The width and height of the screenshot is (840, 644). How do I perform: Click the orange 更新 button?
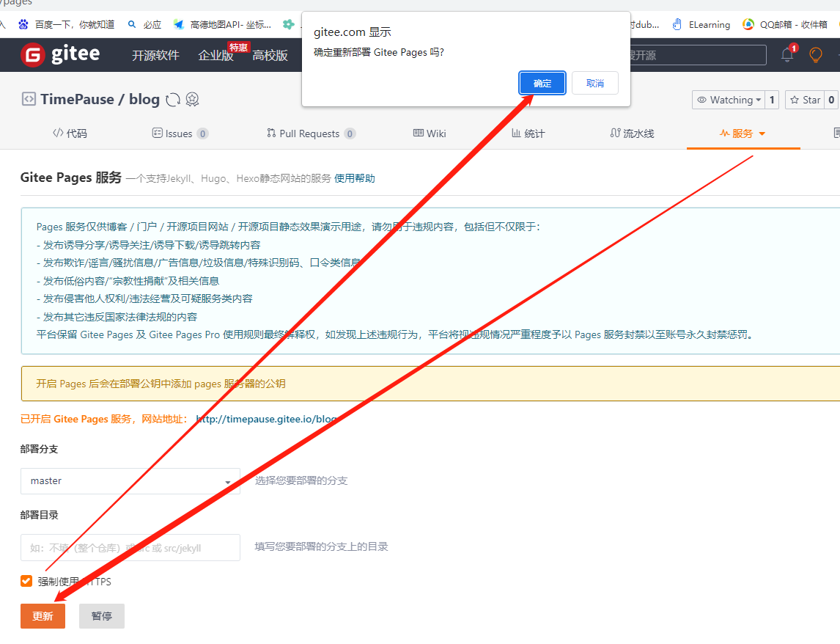43,616
